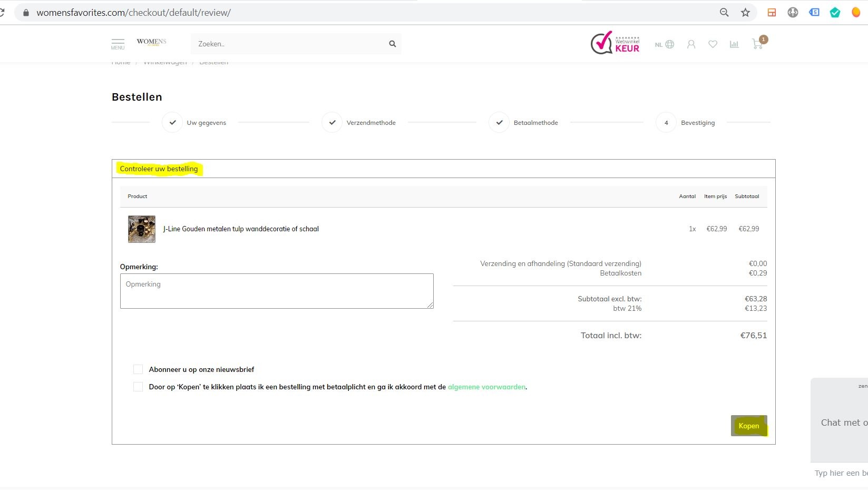This screenshot has height=491, width=868.
Task: Select the Bevestiging step 4
Action: pos(686,122)
